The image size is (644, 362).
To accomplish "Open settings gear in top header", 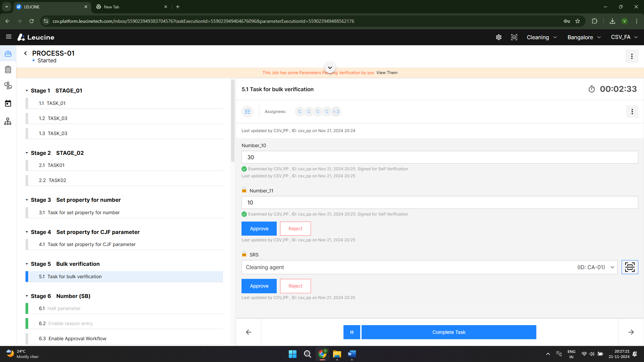I will click(499, 37).
